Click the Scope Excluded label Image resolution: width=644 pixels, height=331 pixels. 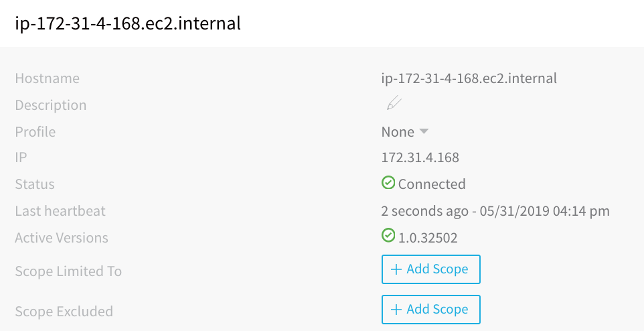64,312
